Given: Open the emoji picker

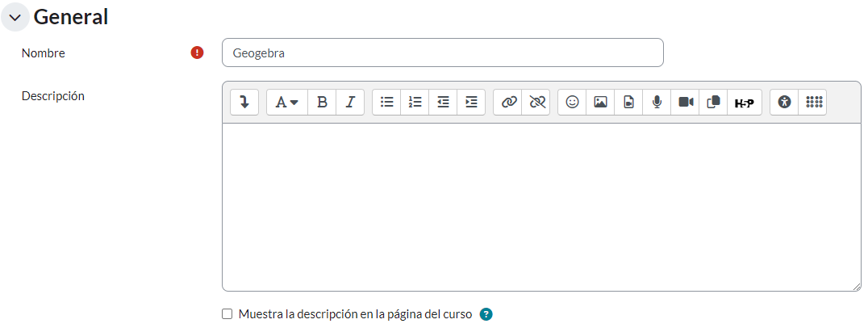Looking at the screenshot, I should pyautogui.click(x=572, y=103).
